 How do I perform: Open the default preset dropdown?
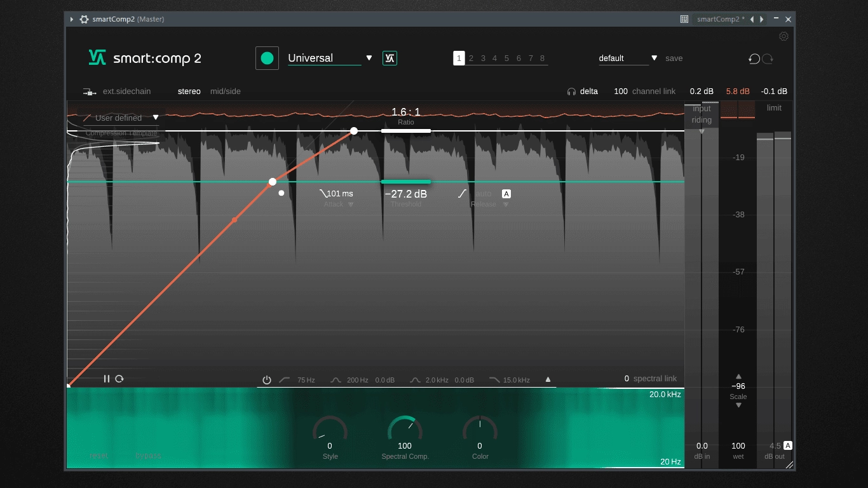(x=654, y=58)
